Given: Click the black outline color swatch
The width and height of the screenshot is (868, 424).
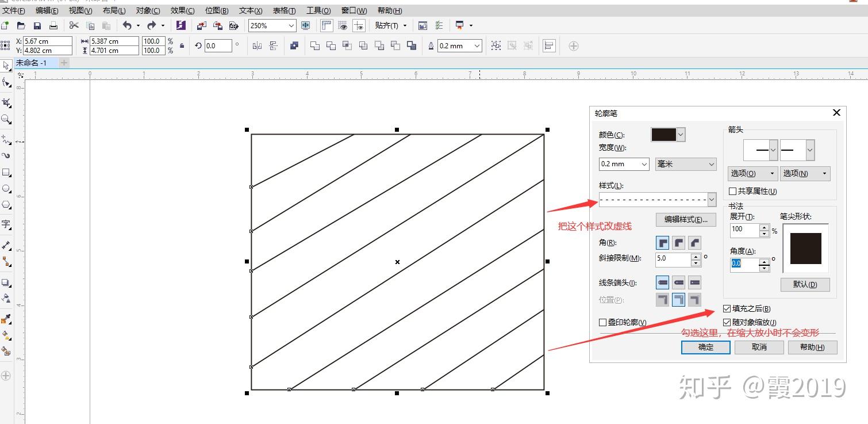Looking at the screenshot, I should 664,135.
